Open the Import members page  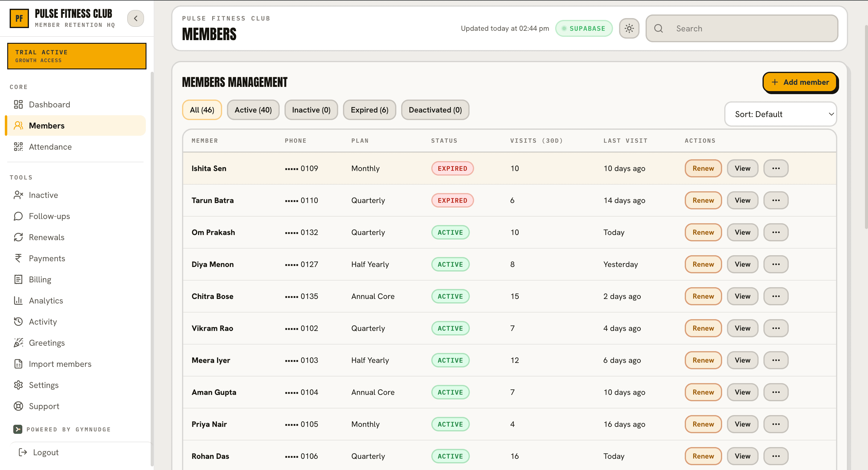pyautogui.click(x=76, y=364)
